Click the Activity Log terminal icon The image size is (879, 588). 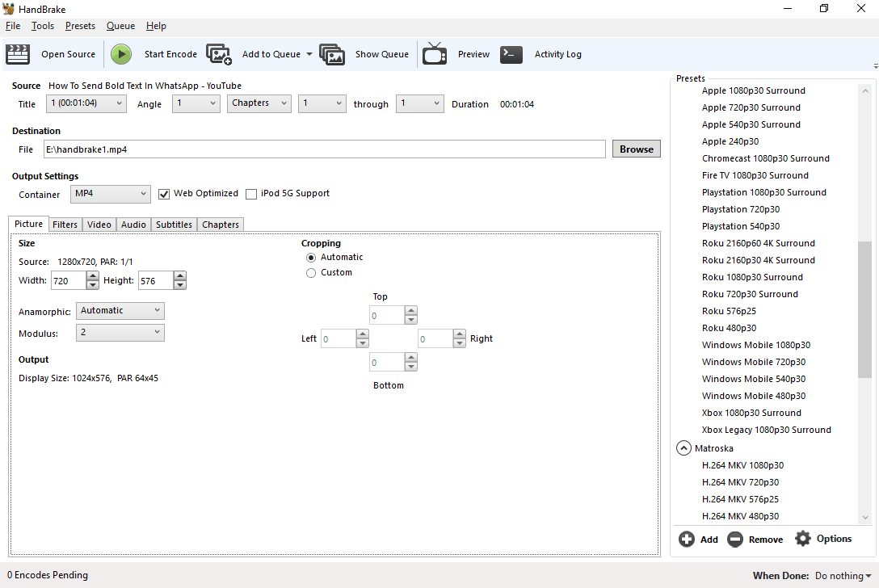[x=511, y=54]
